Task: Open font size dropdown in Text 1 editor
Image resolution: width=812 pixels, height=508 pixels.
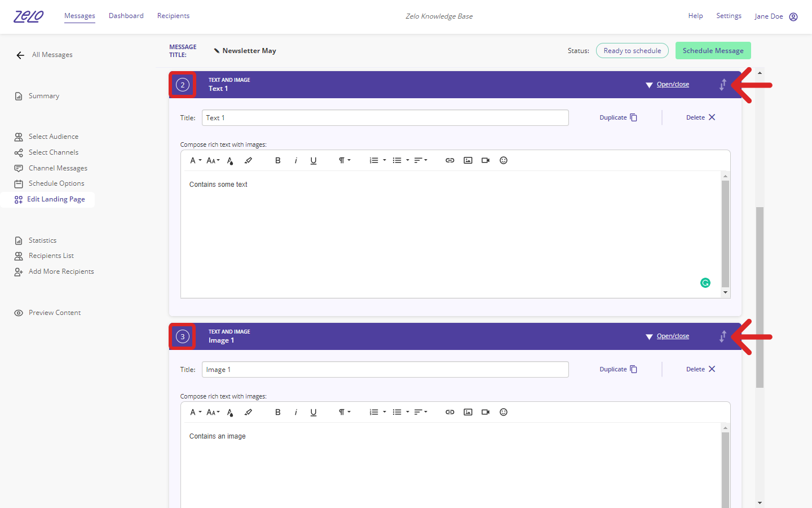Action: coord(213,160)
